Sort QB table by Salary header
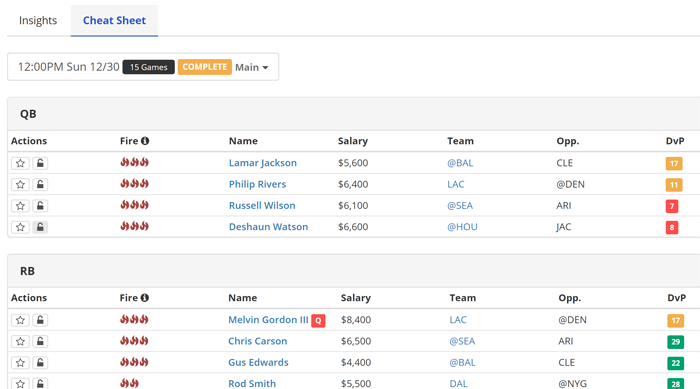The height and width of the screenshot is (389, 700). 353,141
